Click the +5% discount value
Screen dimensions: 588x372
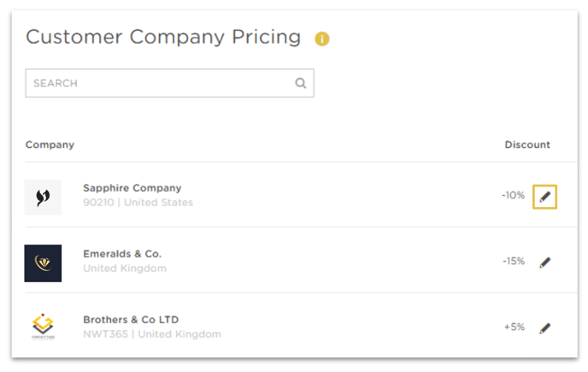[514, 327]
